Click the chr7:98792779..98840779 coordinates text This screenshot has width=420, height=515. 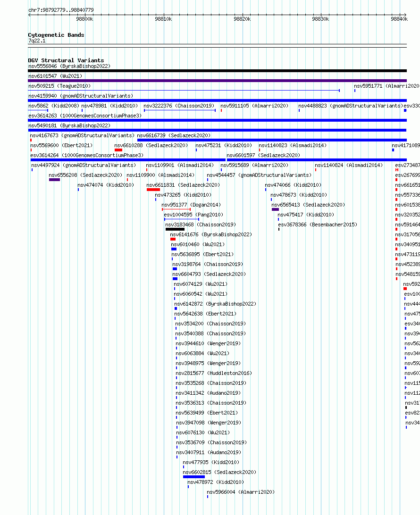(x=61, y=10)
